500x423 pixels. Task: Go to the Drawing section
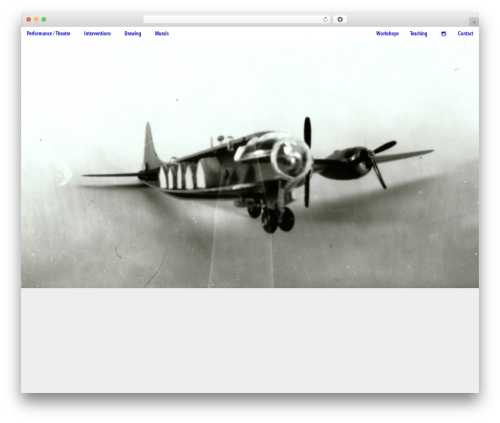[x=133, y=33]
